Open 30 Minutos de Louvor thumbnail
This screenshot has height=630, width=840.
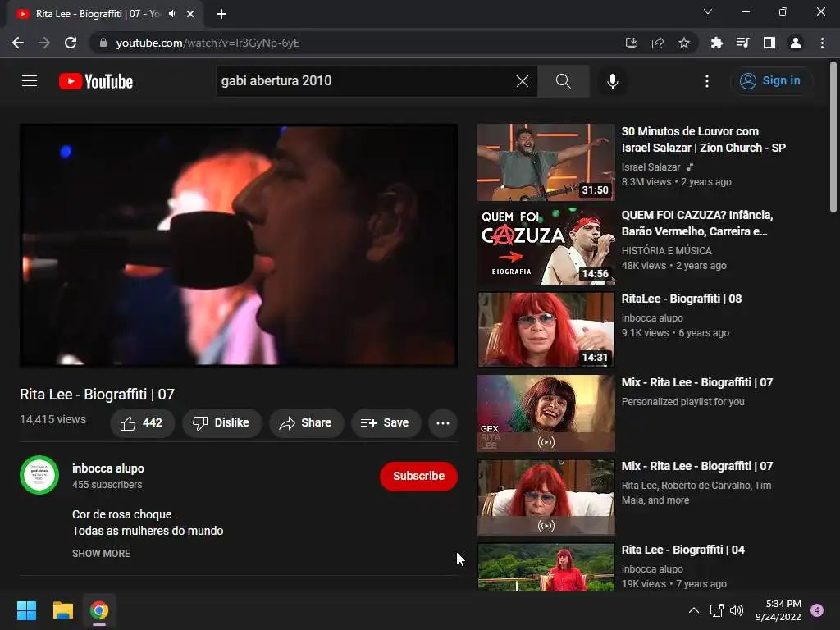pyautogui.click(x=546, y=162)
